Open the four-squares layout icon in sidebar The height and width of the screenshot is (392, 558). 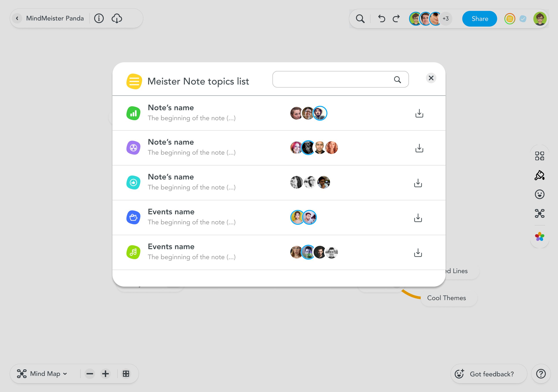539,156
